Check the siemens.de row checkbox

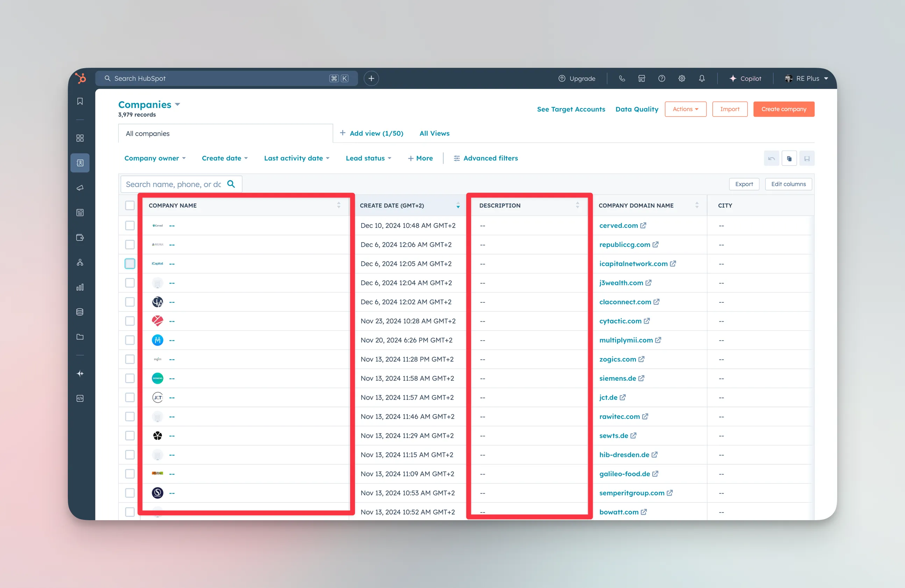pos(130,378)
